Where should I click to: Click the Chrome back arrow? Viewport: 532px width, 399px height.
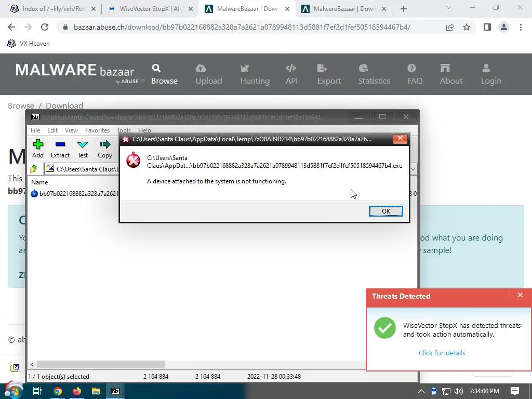click(11, 27)
